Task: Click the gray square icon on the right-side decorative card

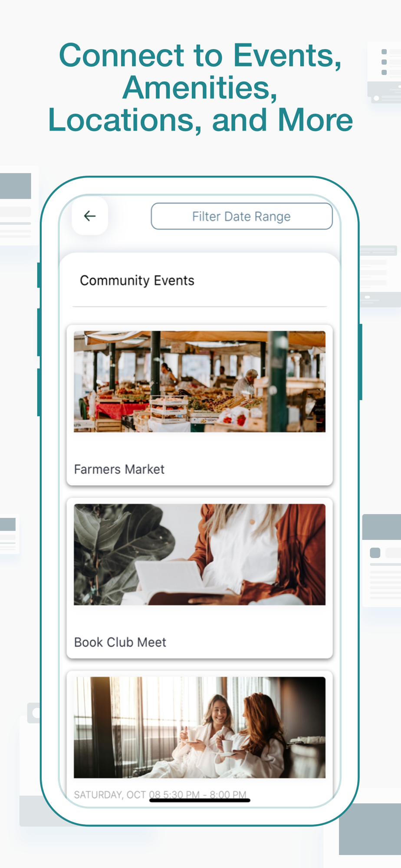Action: pos(375,552)
